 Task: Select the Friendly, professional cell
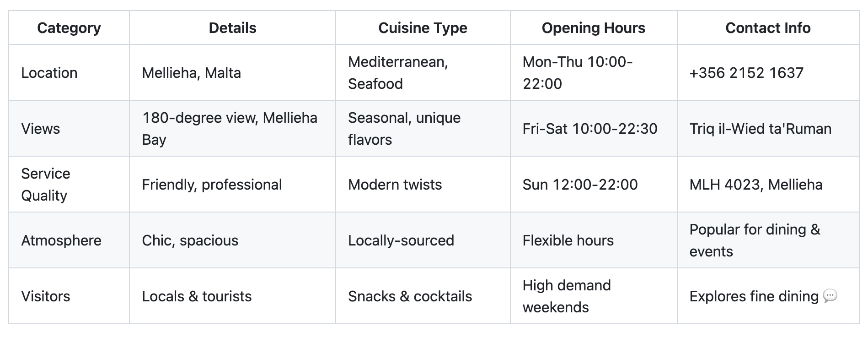232,184
